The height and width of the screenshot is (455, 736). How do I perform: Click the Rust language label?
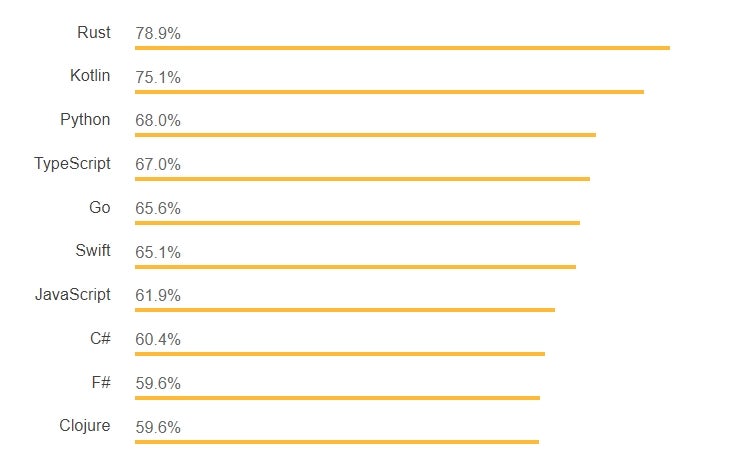click(94, 32)
